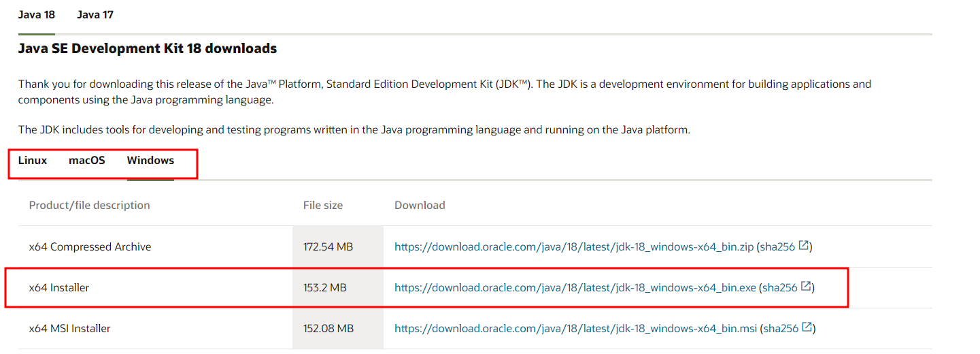Click the File size column header

click(x=323, y=205)
